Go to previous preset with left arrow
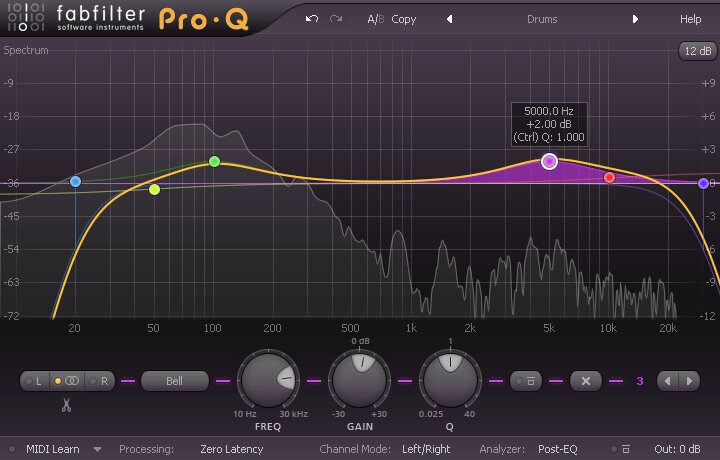 450,19
